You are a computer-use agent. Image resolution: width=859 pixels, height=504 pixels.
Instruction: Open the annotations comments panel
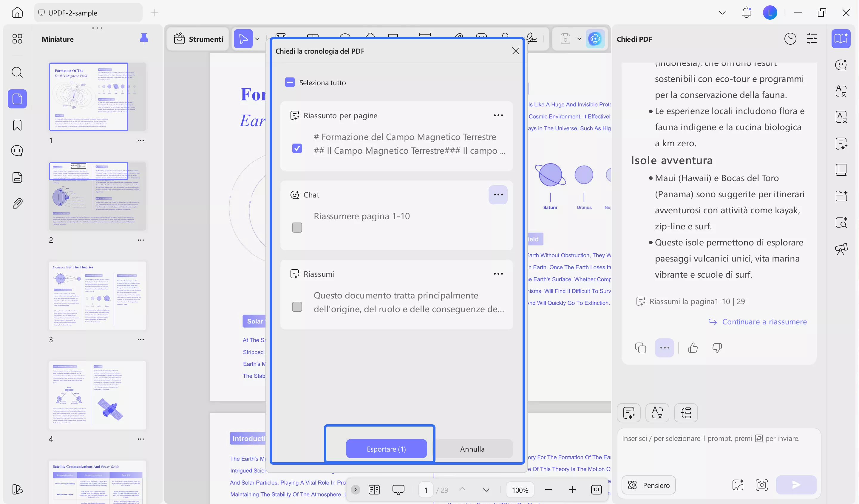pyautogui.click(x=17, y=150)
